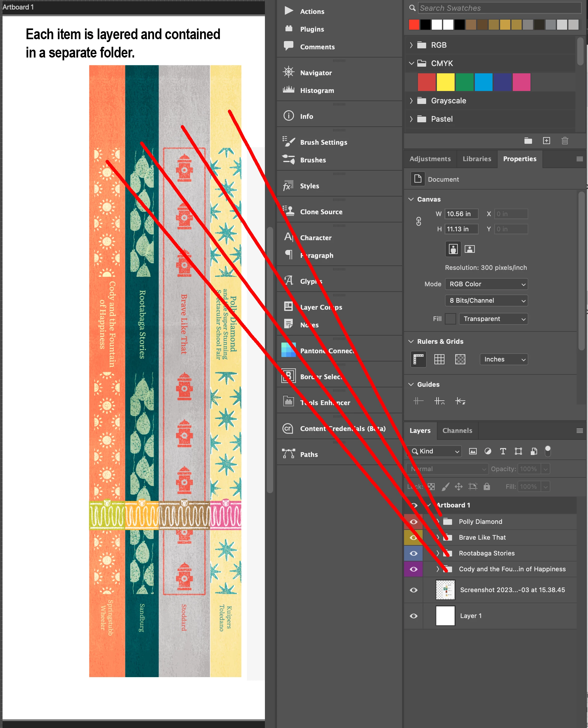
Task: Open the Plugins panel
Action: click(x=304, y=29)
